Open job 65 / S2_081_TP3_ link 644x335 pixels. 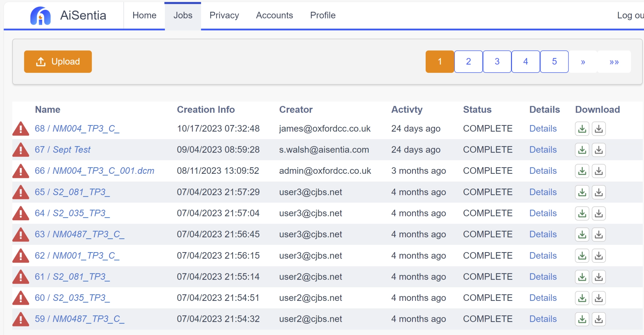[x=72, y=192]
